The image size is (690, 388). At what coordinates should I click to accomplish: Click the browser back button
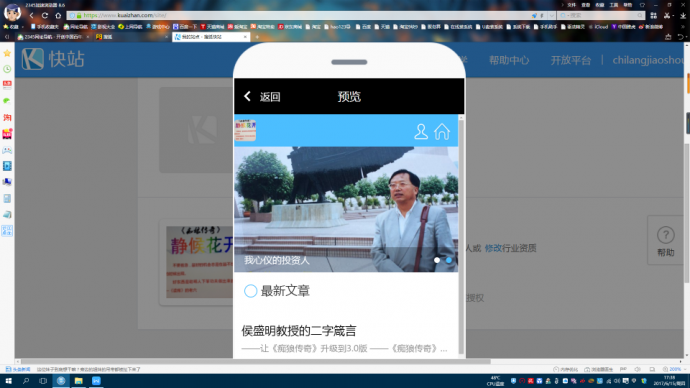tap(32, 15)
